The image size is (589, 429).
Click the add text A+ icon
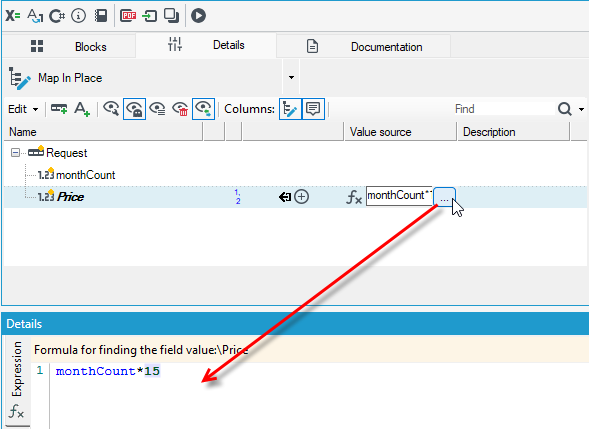[x=82, y=109]
